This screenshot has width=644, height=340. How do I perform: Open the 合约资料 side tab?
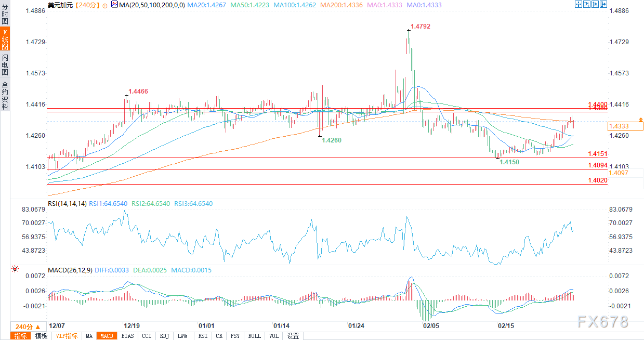(5, 95)
